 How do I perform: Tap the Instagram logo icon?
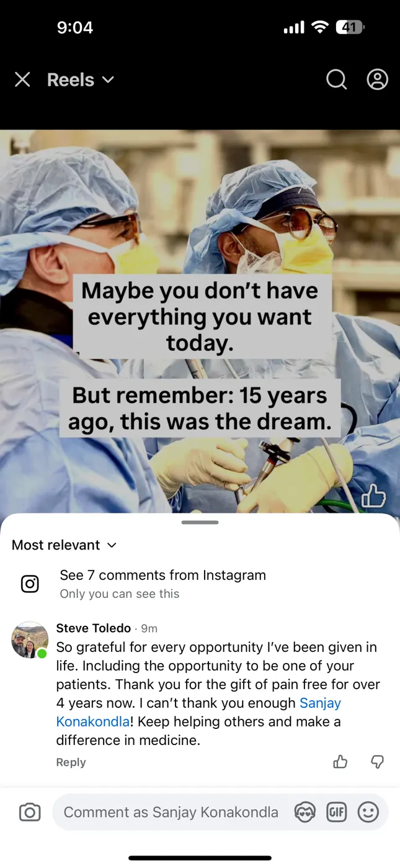(x=30, y=584)
